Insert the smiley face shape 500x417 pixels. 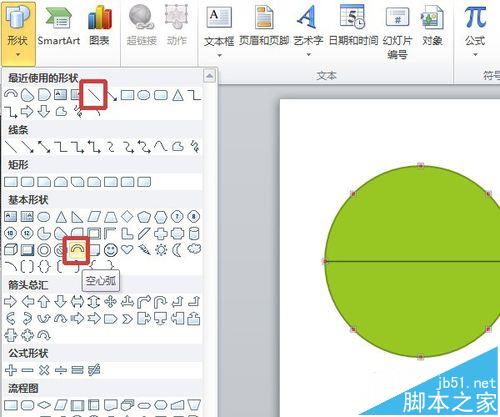point(111,250)
